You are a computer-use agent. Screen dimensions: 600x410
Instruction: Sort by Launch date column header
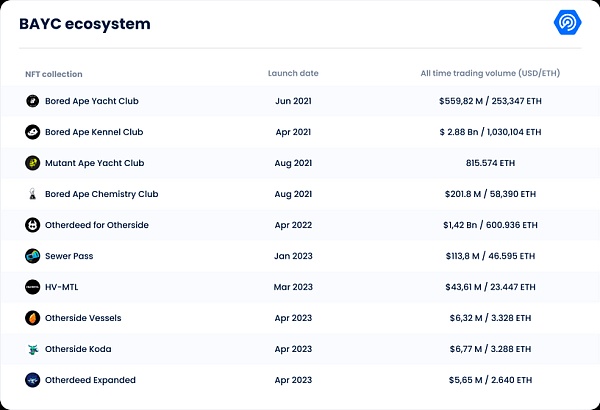293,74
